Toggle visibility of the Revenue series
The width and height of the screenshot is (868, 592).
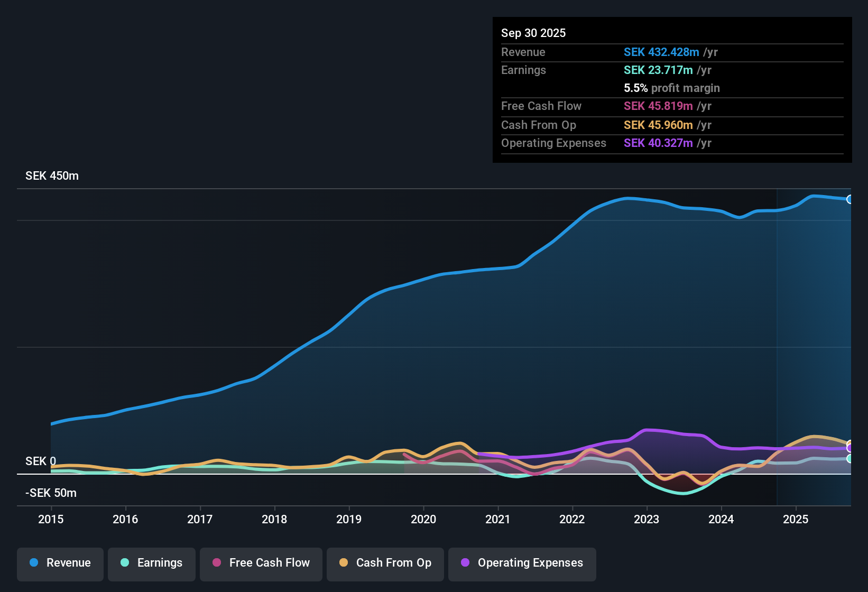[x=60, y=563]
